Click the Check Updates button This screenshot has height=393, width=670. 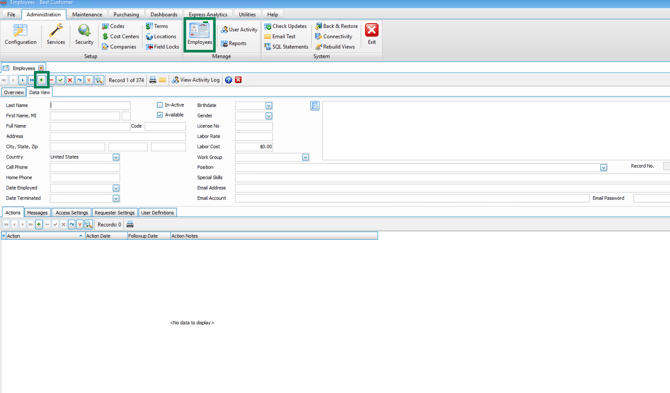click(285, 26)
